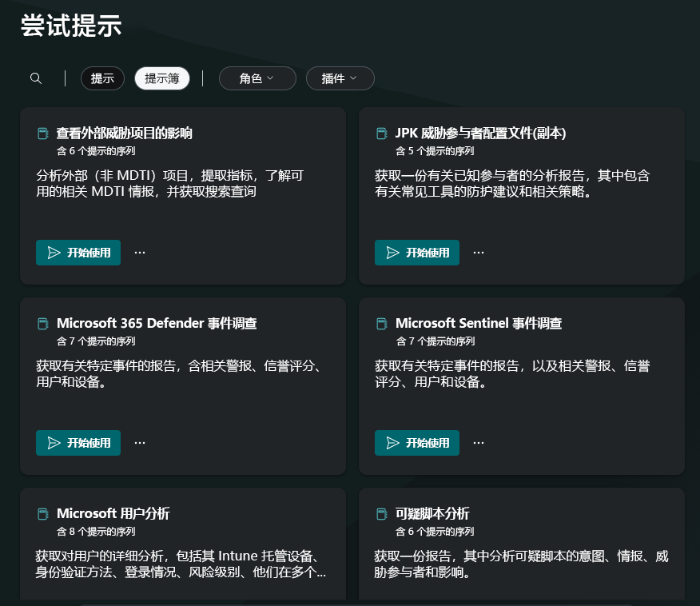This screenshot has width=700, height=606.
Task: Open more options for Microsoft 365 Defender card
Action: pos(140,443)
